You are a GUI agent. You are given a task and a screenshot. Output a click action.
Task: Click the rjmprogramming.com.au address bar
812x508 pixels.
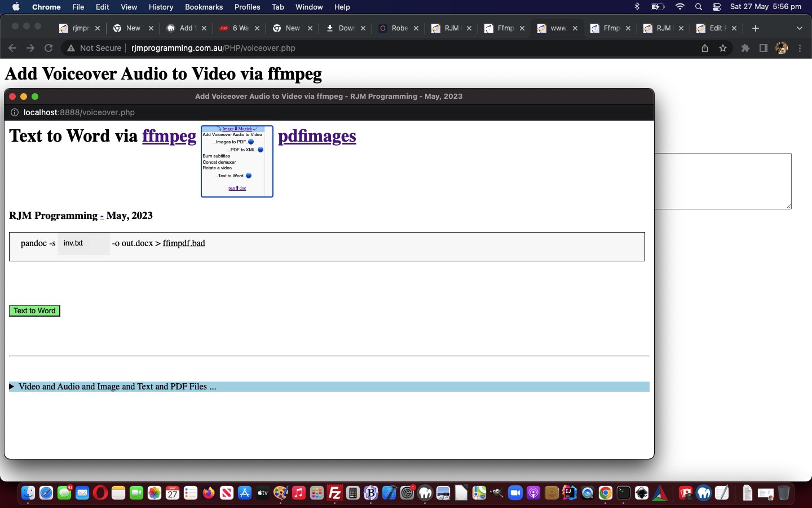pyautogui.click(x=213, y=48)
